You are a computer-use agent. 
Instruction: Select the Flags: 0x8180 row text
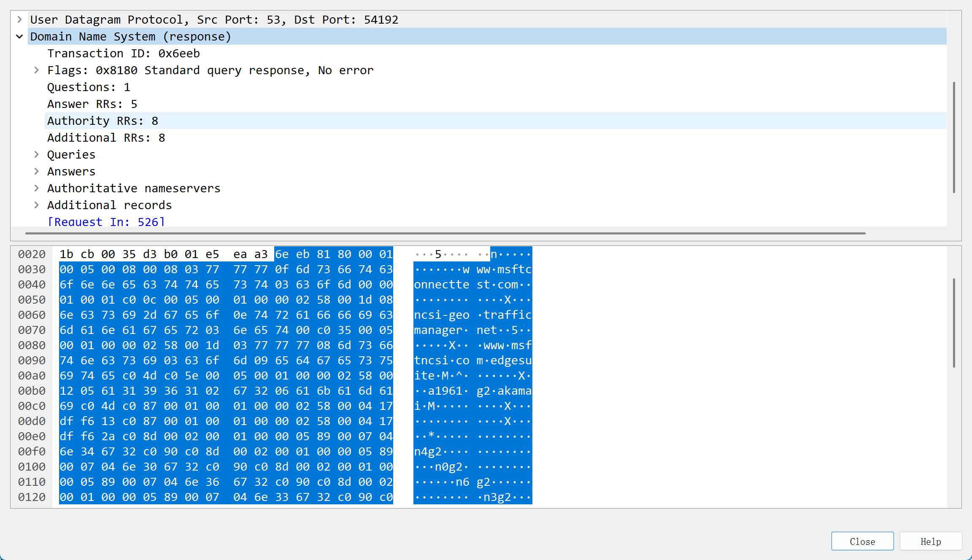(210, 70)
